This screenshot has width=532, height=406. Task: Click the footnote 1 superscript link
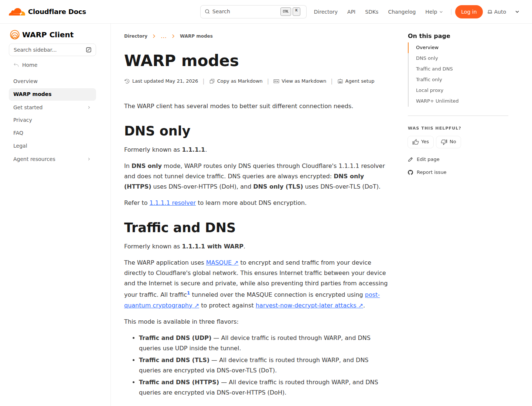[188, 293]
